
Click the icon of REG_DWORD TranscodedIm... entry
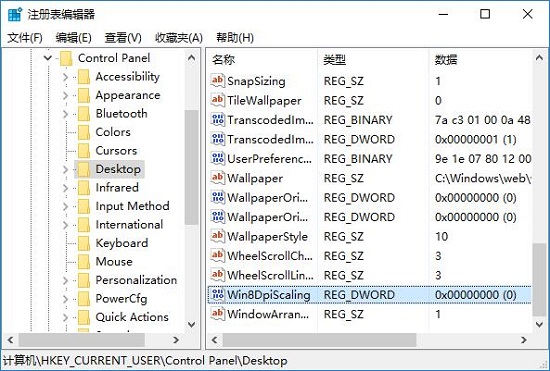[217, 139]
